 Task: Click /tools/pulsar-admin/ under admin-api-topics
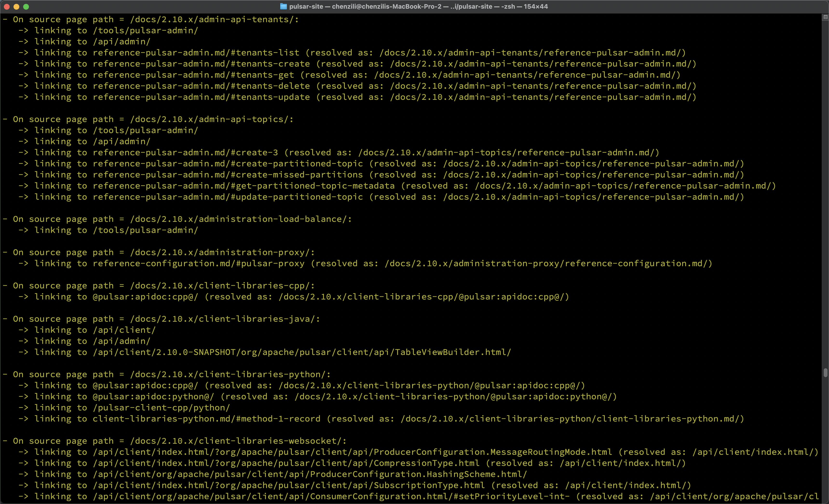[x=108, y=130]
